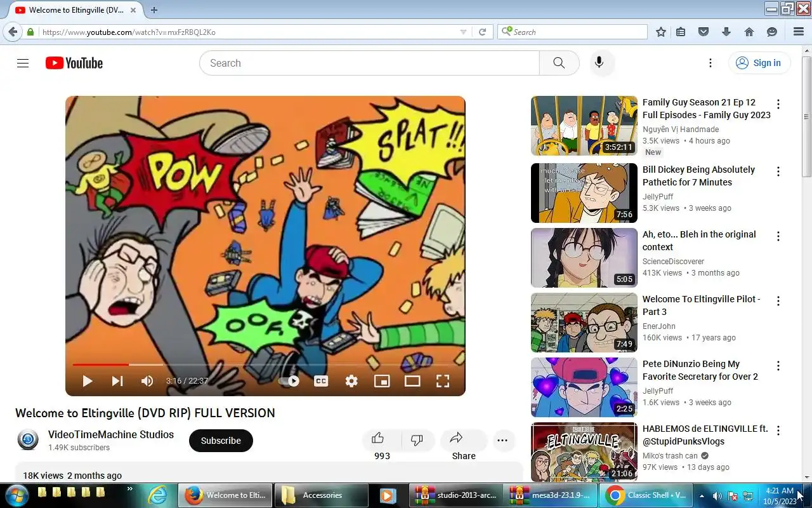Screen dimensions: 812x508
Task: Open options menu for Eltingville Pilot Part 3
Action: click(x=778, y=301)
